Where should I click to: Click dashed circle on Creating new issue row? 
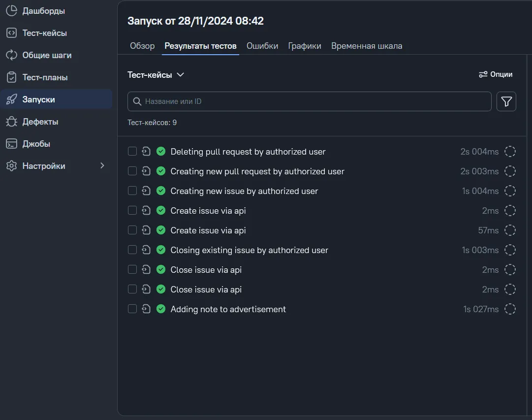point(510,191)
